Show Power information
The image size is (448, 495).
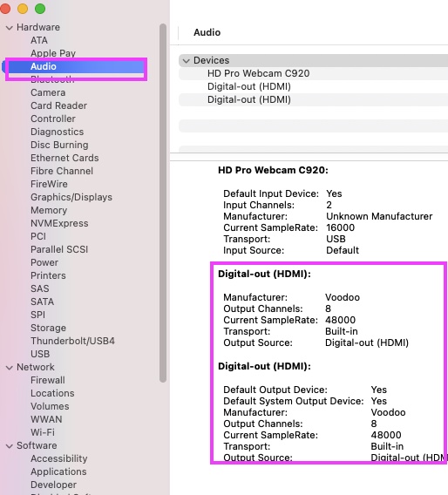click(44, 262)
